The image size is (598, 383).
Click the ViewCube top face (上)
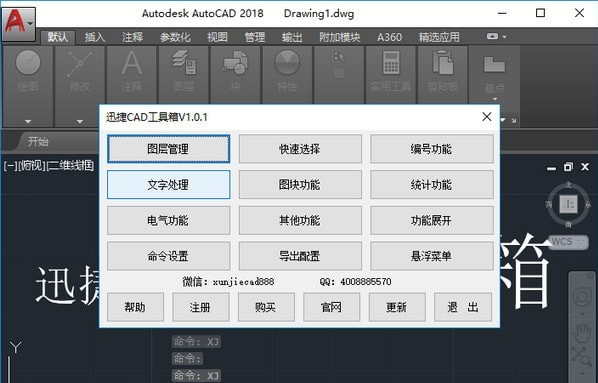pyautogui.click(x=568, y=204)
